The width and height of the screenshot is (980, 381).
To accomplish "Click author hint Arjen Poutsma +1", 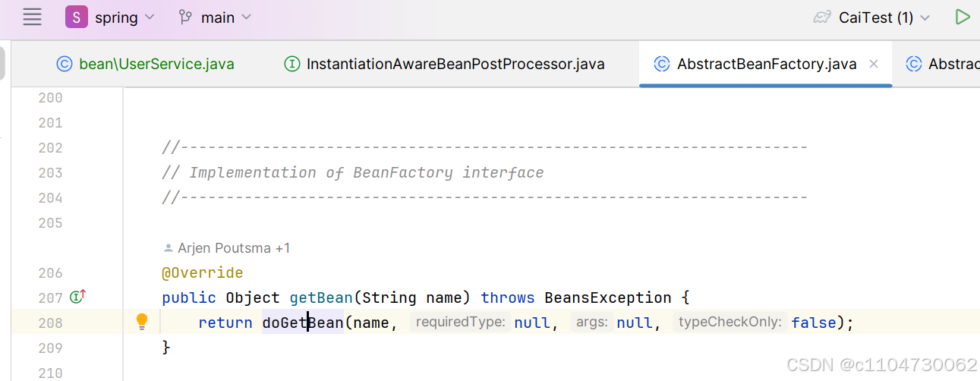I will click(x=226, y=248).
